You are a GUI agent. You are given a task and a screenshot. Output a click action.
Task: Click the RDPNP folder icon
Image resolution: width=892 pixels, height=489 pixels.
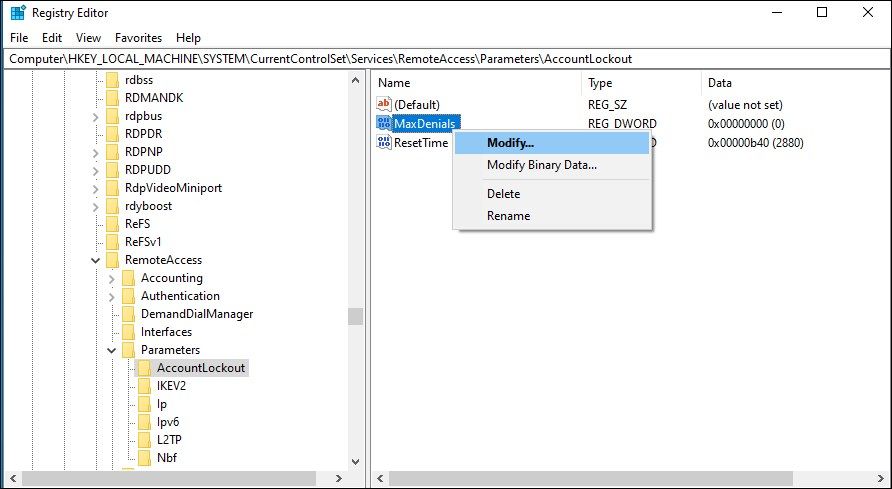pos(112,152)
